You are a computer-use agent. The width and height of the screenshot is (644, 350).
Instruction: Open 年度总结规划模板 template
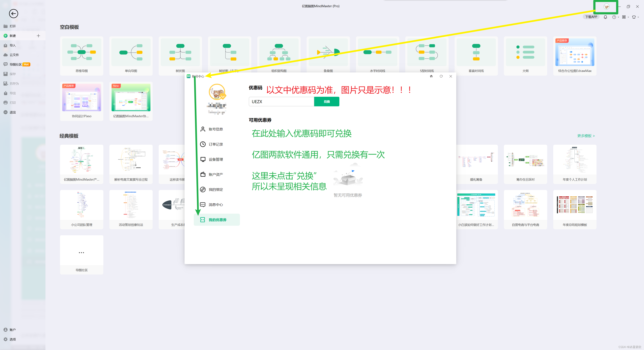pyautogui.click(x=575, y=209)
